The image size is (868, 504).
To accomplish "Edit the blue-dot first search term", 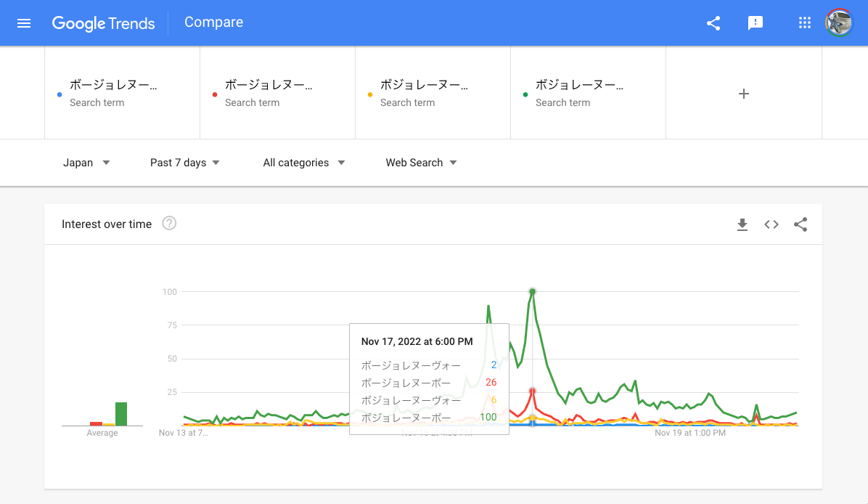I will tap(113, 92).
